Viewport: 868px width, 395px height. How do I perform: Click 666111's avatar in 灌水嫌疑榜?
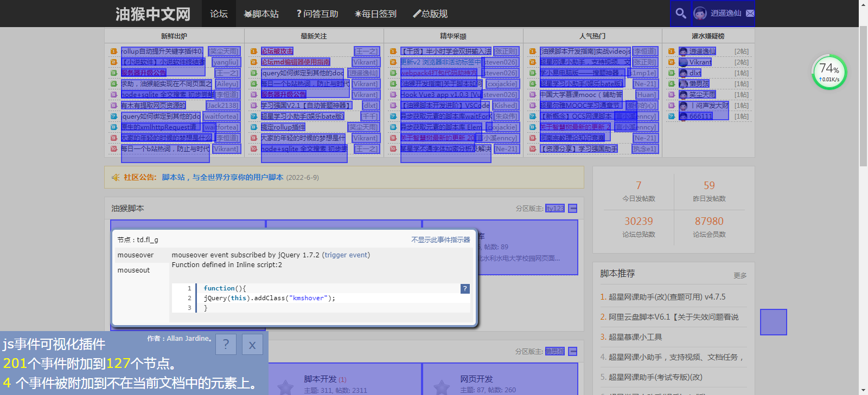[684, 116]
